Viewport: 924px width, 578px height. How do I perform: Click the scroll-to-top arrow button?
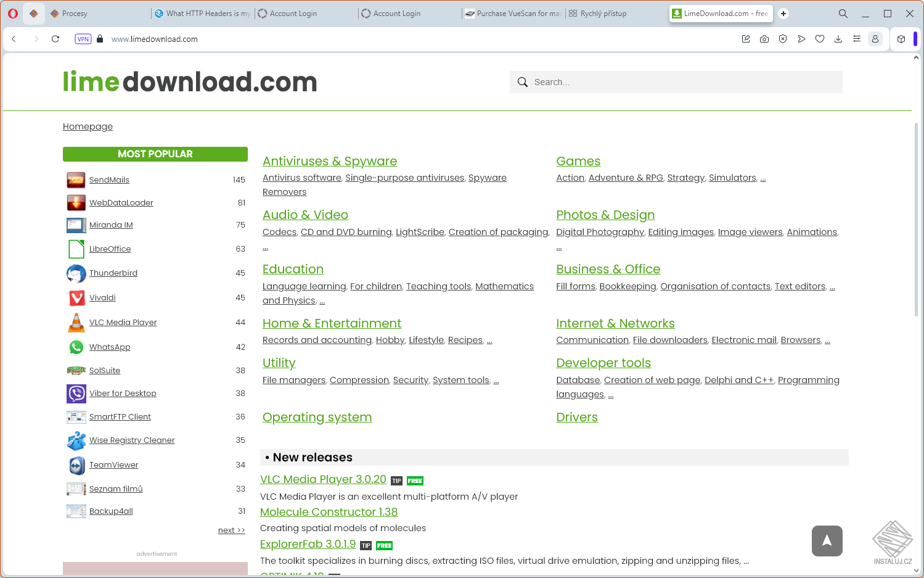coord(827,541)
